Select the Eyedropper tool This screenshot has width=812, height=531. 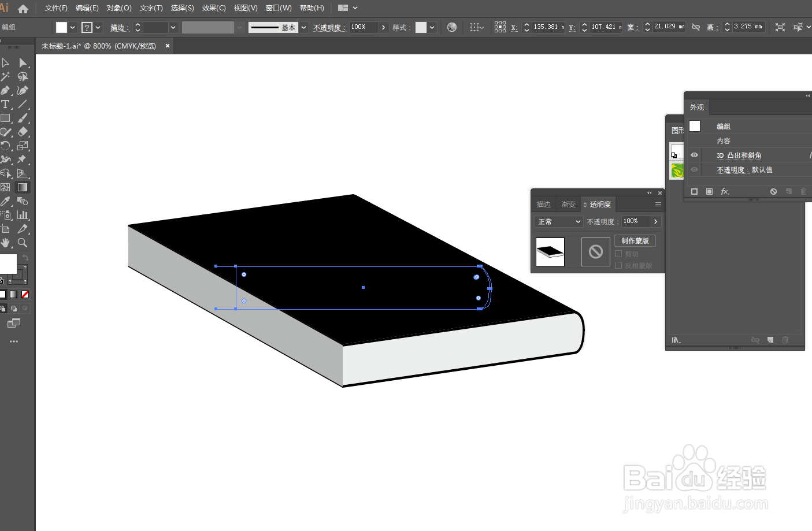pyautogui.click(x=6, y=201)
